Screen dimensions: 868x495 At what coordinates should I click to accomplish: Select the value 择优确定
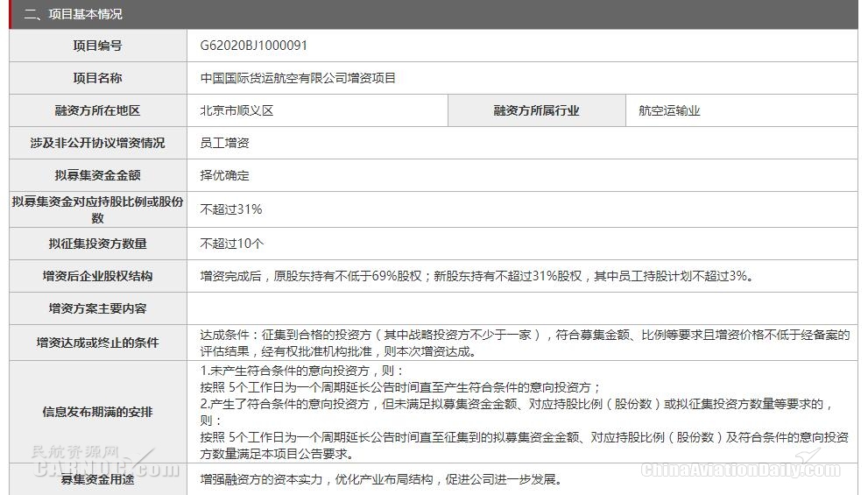[224, 175]
